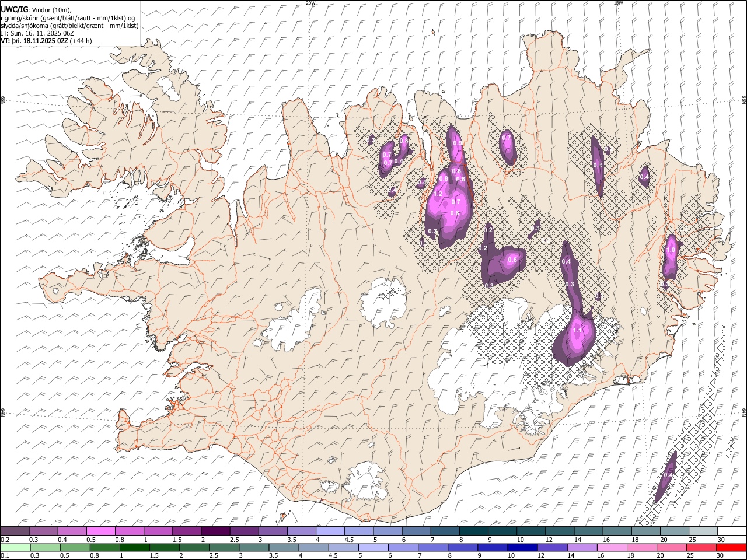Image resolution: width=747 pixels, height=560 pixels.
Task: Click the 20W longitude label
Action: point(310,3)
